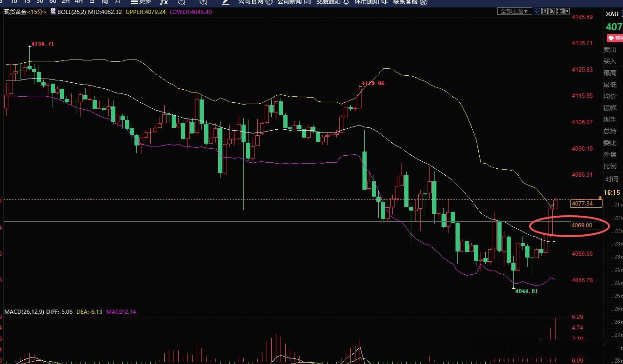
Task: Click the 移除 heart favorite button
Action: [x=615, y=38]
